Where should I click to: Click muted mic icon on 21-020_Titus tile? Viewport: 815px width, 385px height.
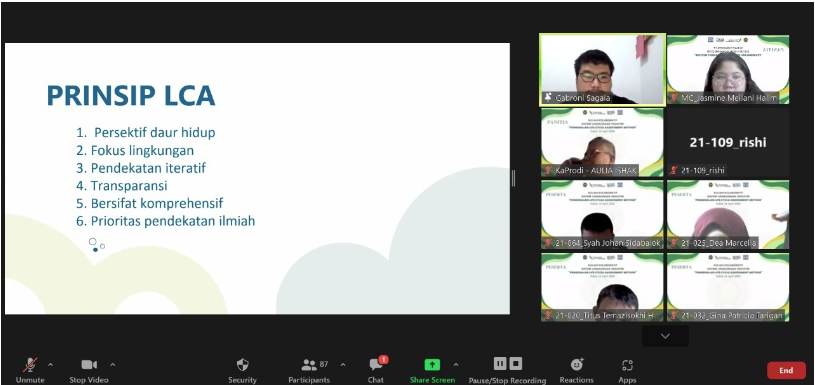[x=548, y=315]
